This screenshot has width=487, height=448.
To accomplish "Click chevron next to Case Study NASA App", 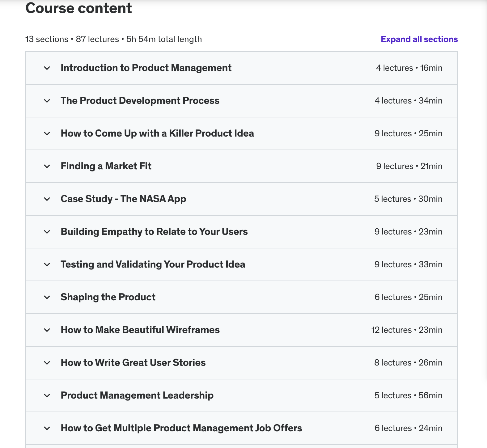I will click(x=47, y=199).
